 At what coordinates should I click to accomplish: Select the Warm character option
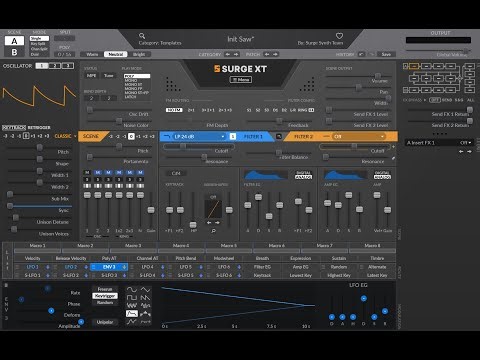coord(92,54)
